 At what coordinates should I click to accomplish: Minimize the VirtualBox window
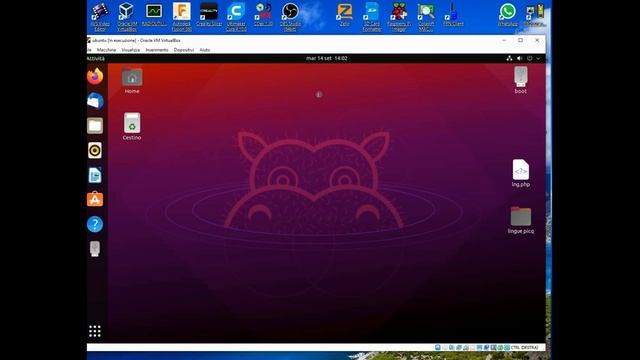pyautogui.click(x=504, y=40)
